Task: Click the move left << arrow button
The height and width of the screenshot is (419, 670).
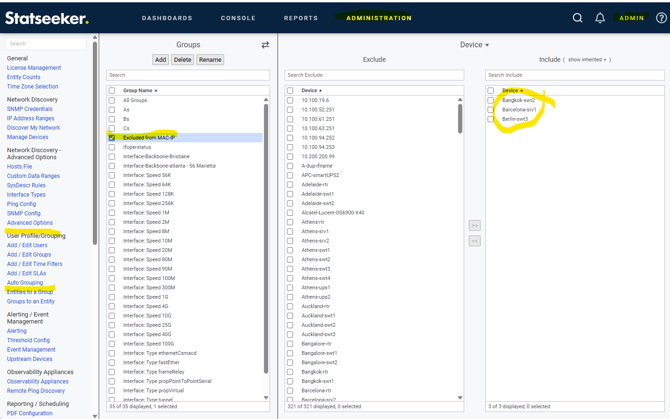Action: pos(474,241)
